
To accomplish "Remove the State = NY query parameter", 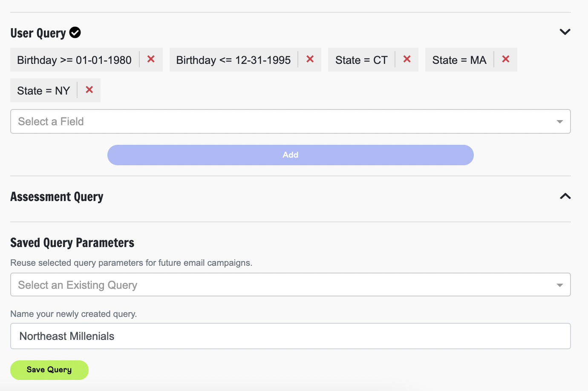I will coord(89,90).
